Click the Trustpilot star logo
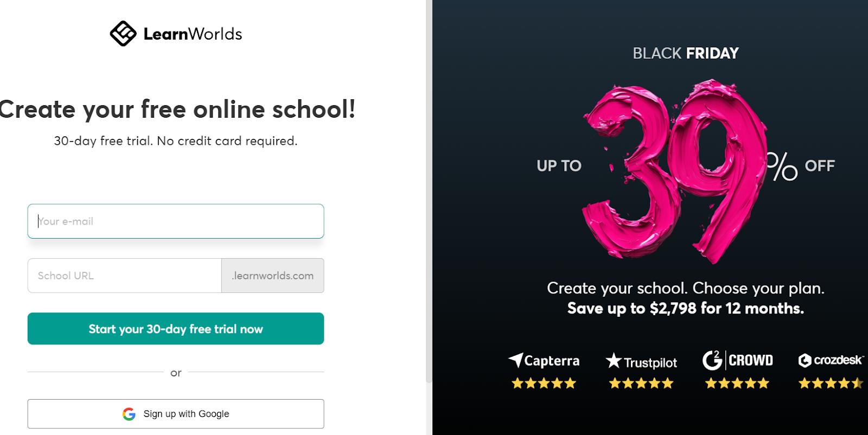Viewport: 868px width, 435px height. click(614, 360)
